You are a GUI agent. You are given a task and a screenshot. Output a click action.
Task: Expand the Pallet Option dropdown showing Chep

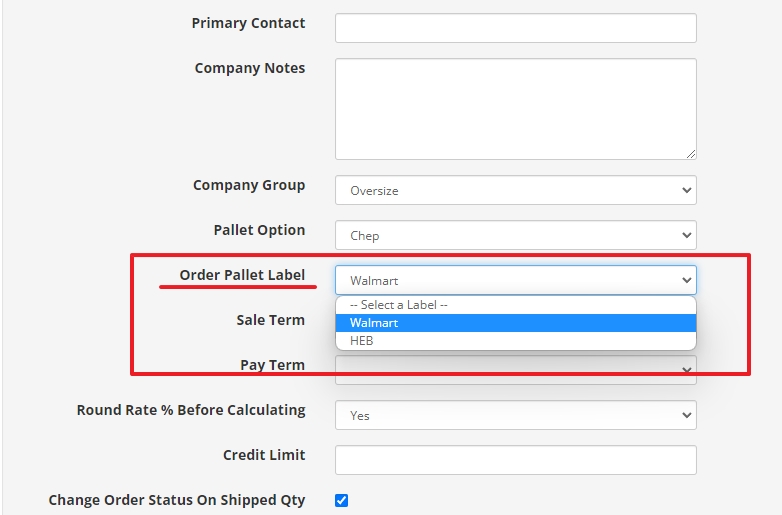[515, 235]
